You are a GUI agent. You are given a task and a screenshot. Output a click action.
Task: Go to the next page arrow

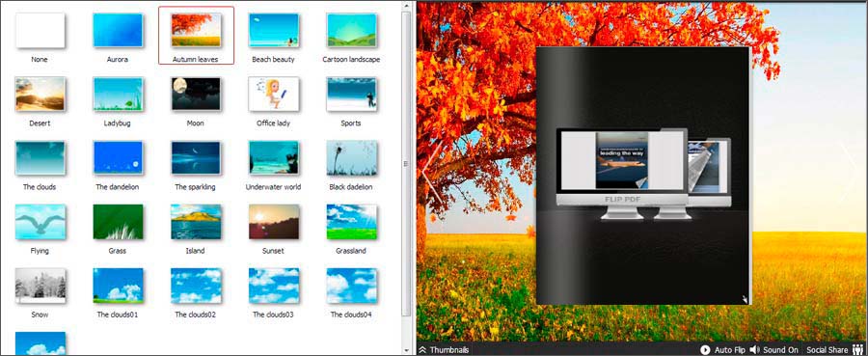(849, 173)
